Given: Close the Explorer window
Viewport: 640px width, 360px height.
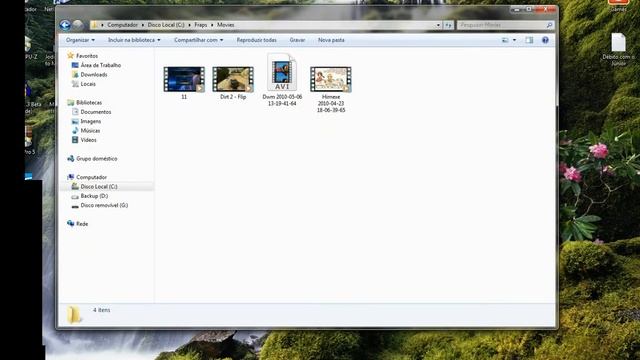Looking at the screenshot, I should click(x=545, y=9).
